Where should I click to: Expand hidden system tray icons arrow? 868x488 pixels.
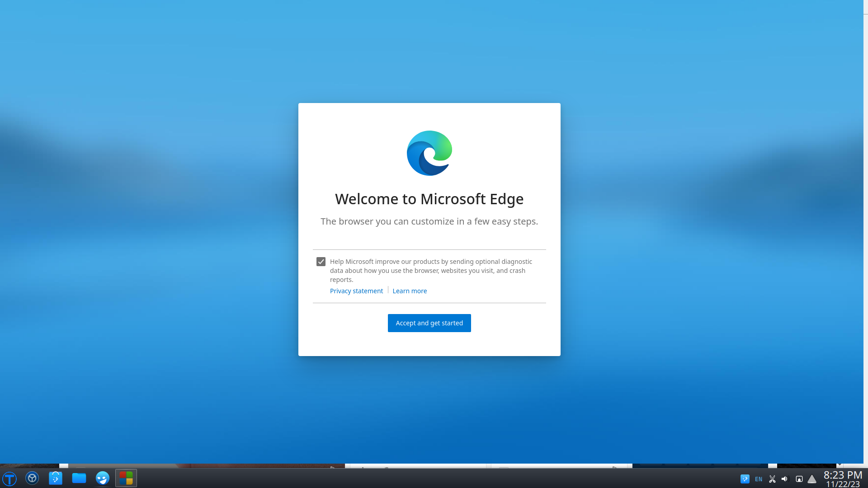click(x=812, y=479)
